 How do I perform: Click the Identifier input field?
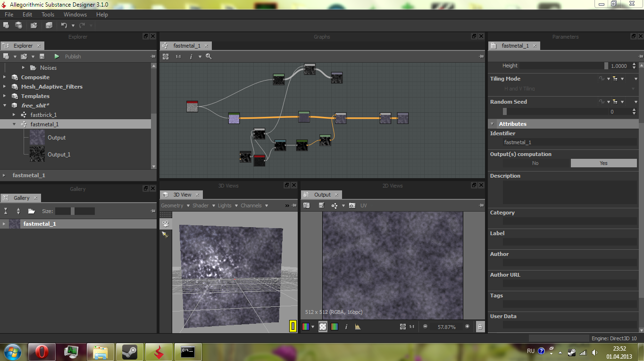click(569, 142)
